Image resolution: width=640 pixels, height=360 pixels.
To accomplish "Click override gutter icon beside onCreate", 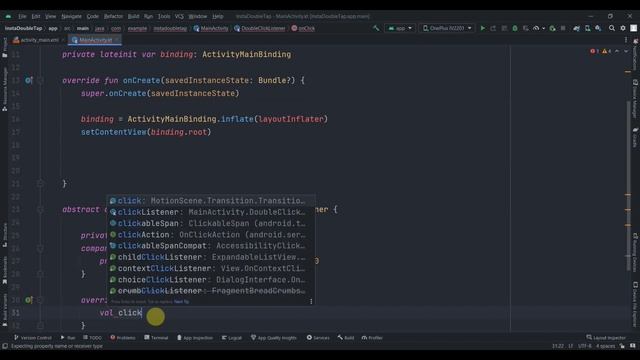I will tap(28, 80).
